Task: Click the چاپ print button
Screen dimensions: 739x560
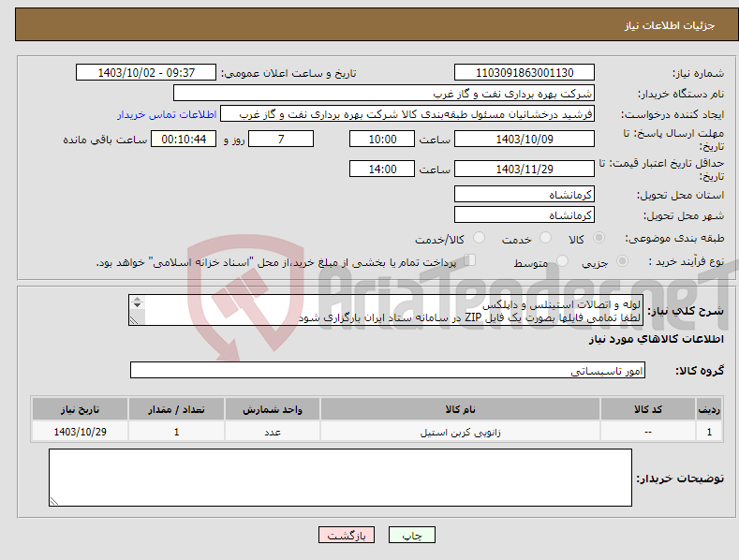Action: point(412,535)
